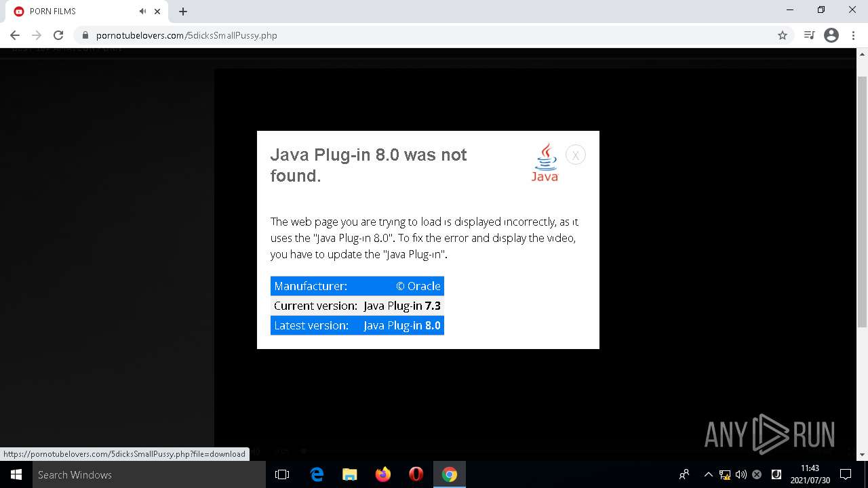This screenshot has width=868, height=488.
Task: Open File Explorer from the taskbar
Action: pos(350,474)
